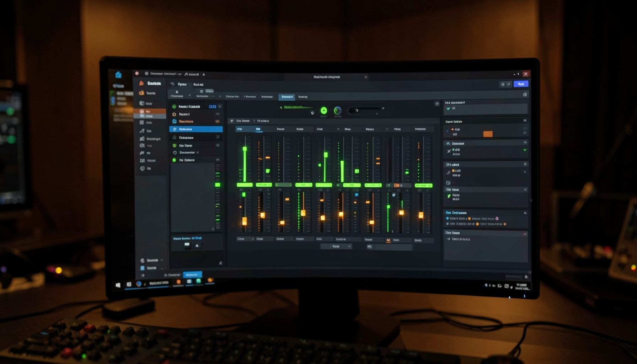
Task: Select the orange-highlighted item in the sidebar
Action: [150, 111]
